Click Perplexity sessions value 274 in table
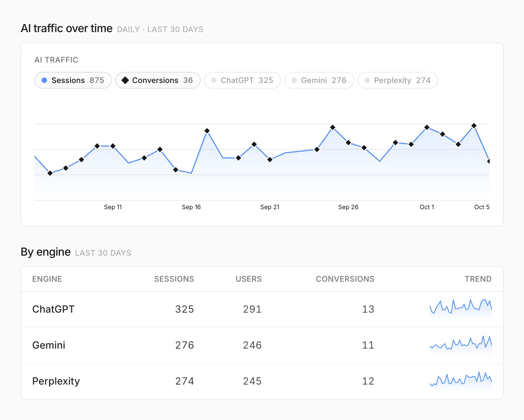Image resolution: width=524 pixels, height=420 pixels. click(x=184, y=381)
